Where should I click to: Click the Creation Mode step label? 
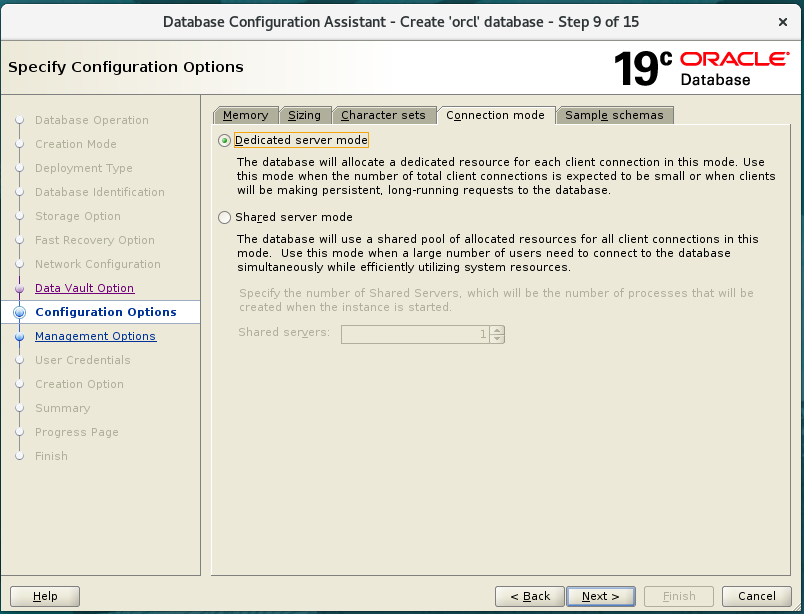tap(76, 144)
